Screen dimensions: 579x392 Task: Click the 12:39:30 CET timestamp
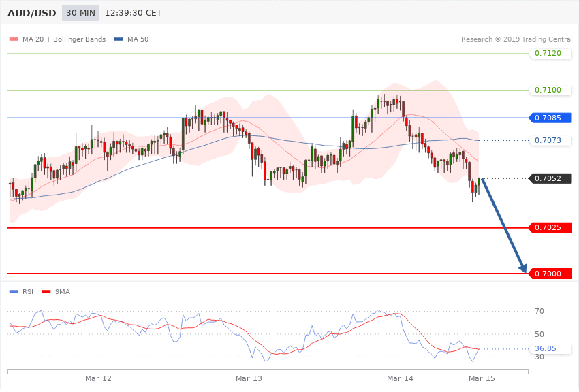(x=134, y=13)
